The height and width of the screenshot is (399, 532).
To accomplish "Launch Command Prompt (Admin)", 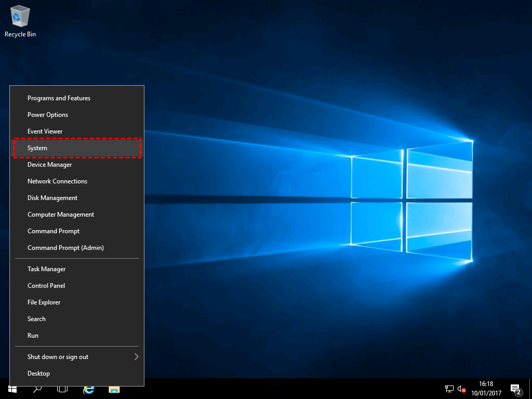I will [x=65, y=248].
